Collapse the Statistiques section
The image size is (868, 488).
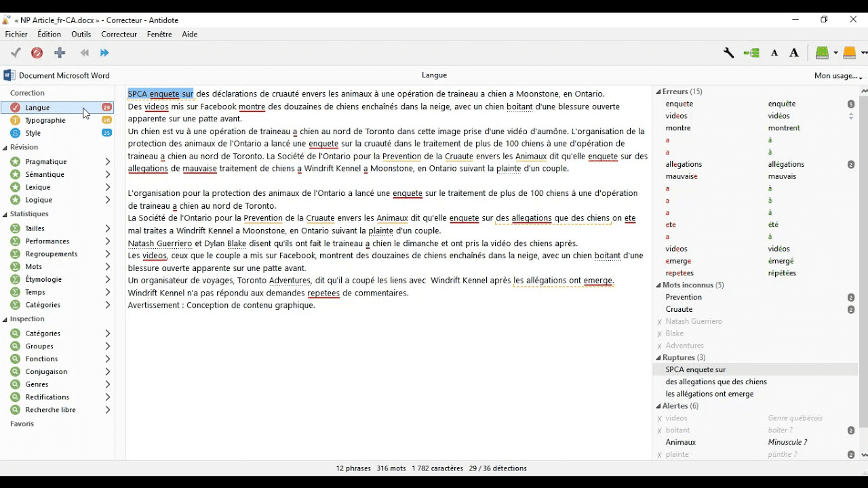pos(5,215)
